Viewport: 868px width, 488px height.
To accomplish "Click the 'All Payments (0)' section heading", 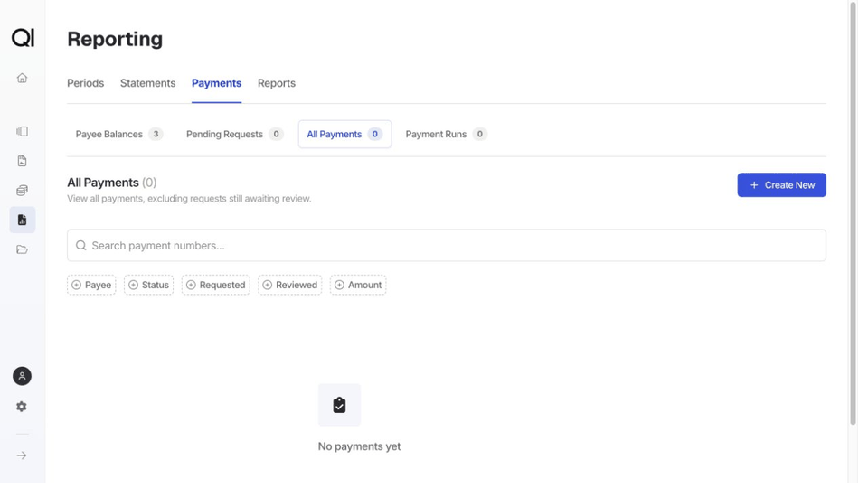I will [x=112, y=183].
